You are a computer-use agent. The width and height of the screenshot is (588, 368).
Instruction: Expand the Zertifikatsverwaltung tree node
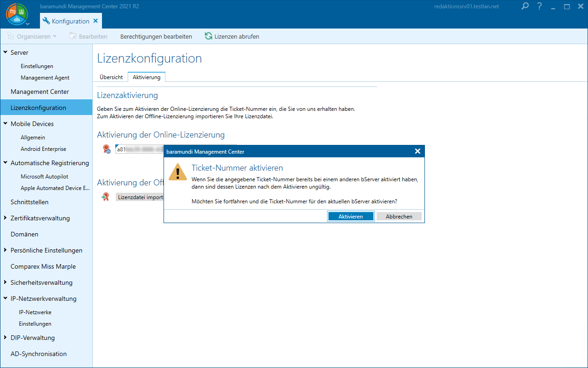tap(5, 218)
